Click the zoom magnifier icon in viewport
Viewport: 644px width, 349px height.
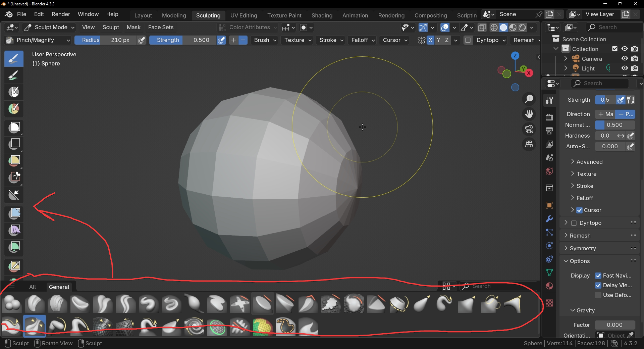(x=529, y=99)
